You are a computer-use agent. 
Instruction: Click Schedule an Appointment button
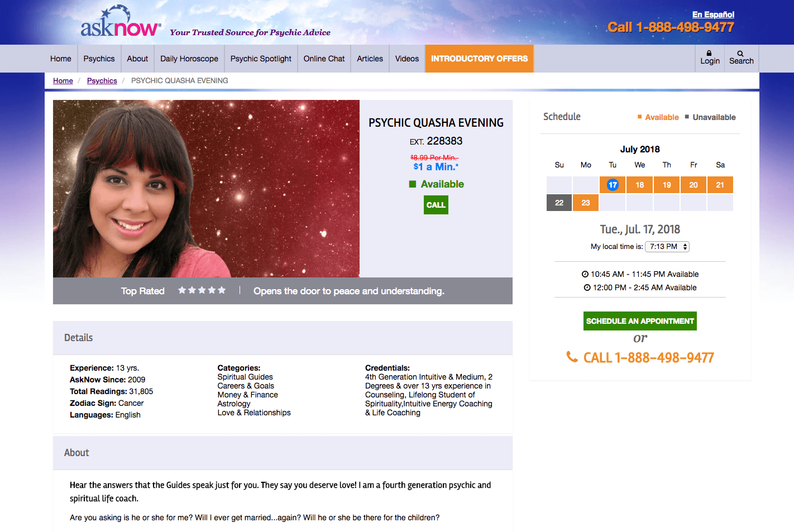coord(640,321)
